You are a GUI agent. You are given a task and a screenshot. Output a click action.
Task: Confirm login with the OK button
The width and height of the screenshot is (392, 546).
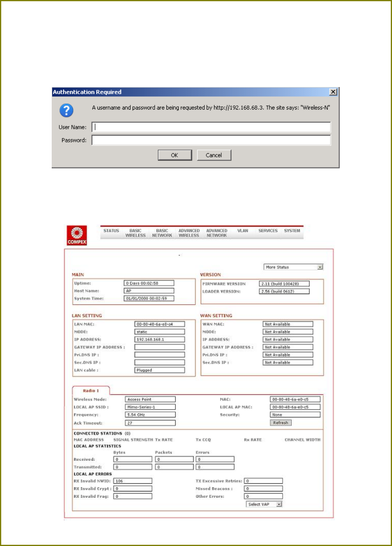175,155
